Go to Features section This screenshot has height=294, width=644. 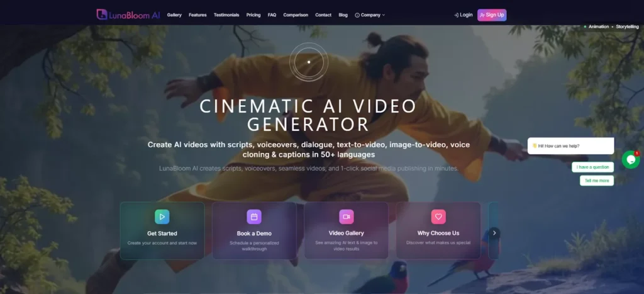pyautogui.click(x=197, y=15)
